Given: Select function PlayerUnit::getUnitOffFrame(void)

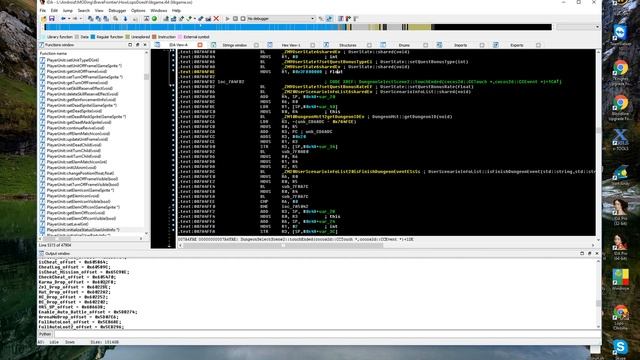Looking at the screenshot, I should (x=77, y=71).
